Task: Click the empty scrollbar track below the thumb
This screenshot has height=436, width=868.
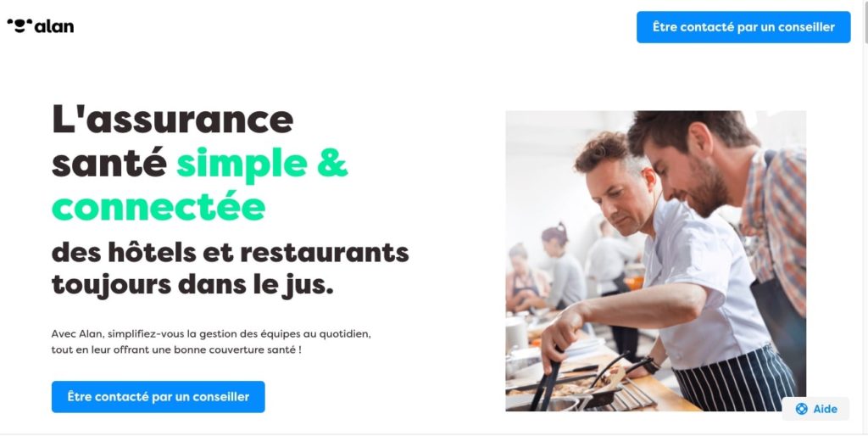Action: 865,238
